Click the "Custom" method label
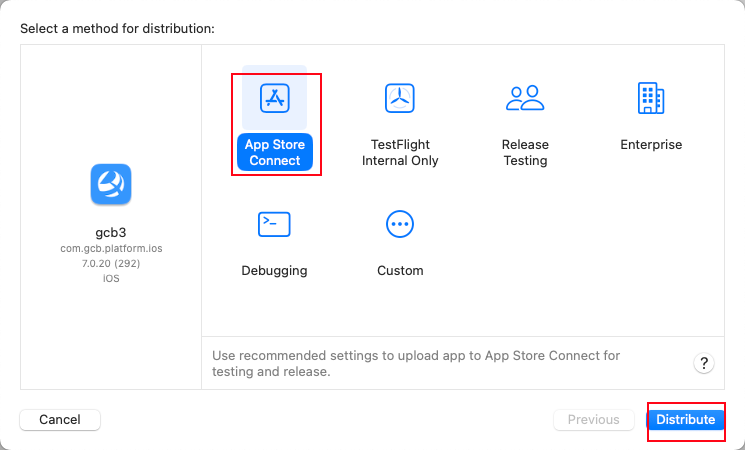745x450 pixels. click(400, 271)
